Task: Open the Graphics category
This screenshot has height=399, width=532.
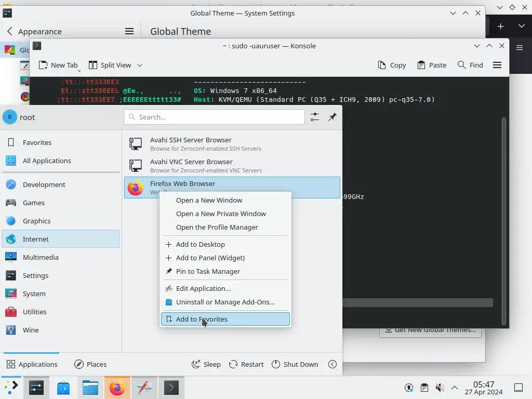Action: pos(61,221)
